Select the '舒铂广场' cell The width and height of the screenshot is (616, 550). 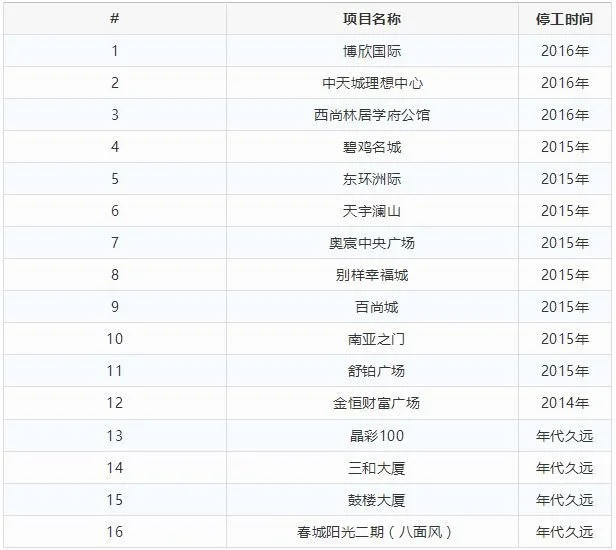tap(372, 371)
